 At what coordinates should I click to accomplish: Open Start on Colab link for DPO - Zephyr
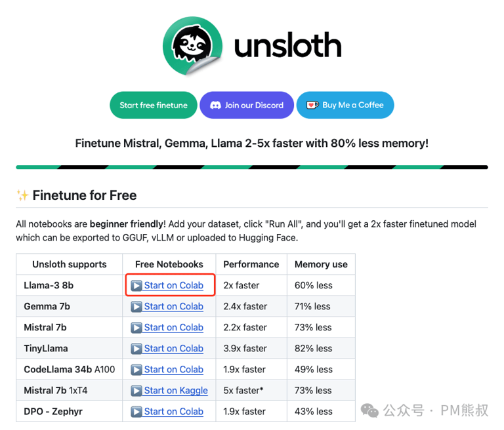(x=173, y=412)
